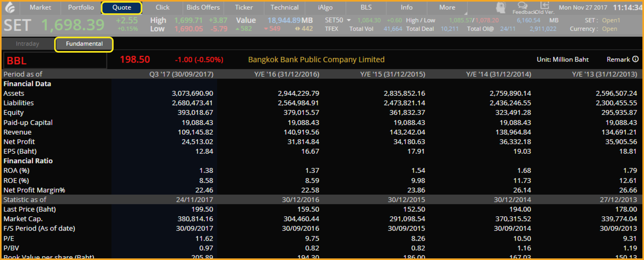Select the Fundamental sub-tab

tap(84, 44)
